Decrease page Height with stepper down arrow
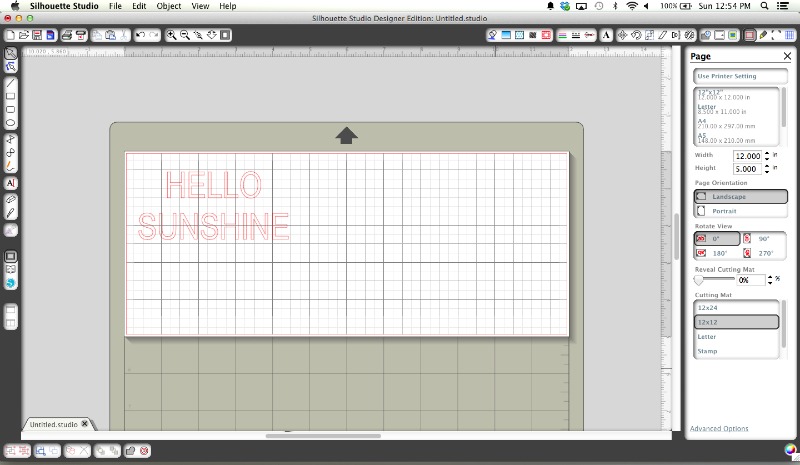 767,172
